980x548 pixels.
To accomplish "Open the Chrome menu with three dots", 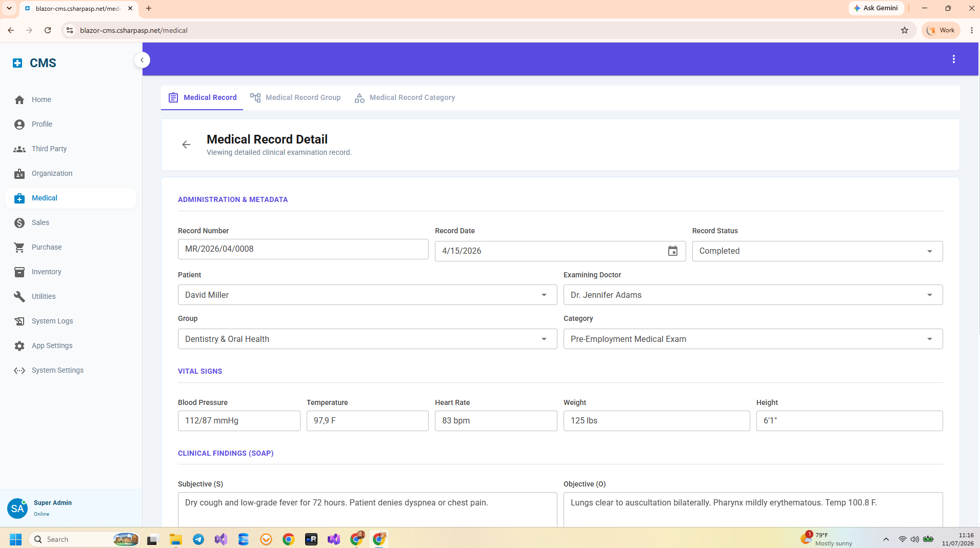I will click(x=971, y=30).
